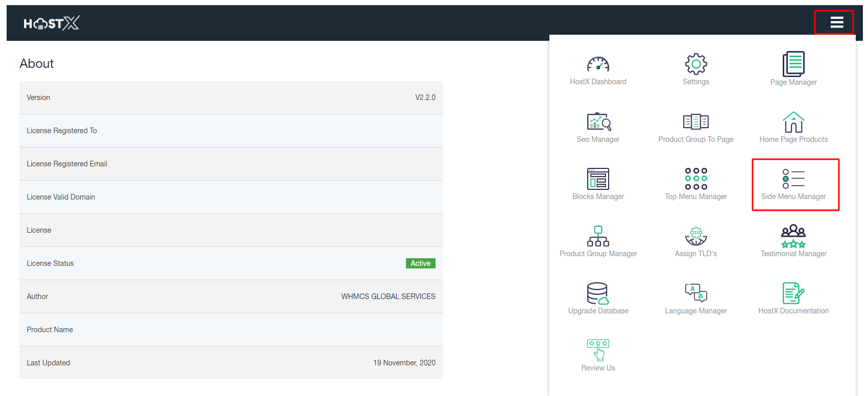Open the HostX Documentation link
Image resolution: width=868 pixels, height=396 pixels.
(793, 311)
